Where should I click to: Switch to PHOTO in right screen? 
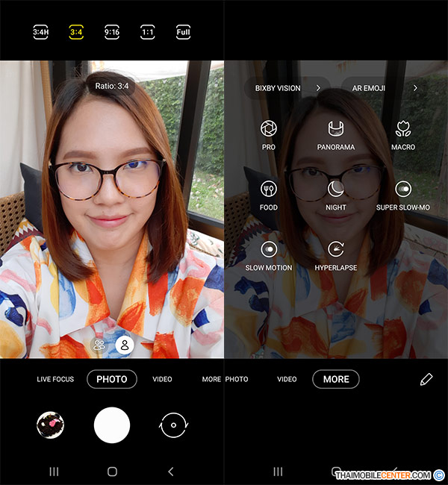pos(237,379)
